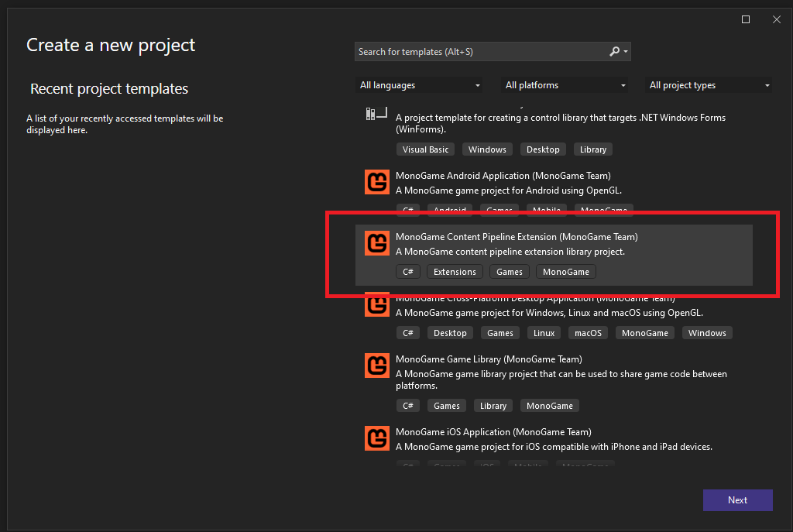
Task: Click the search magnifier icon
Action: (614, 52)
